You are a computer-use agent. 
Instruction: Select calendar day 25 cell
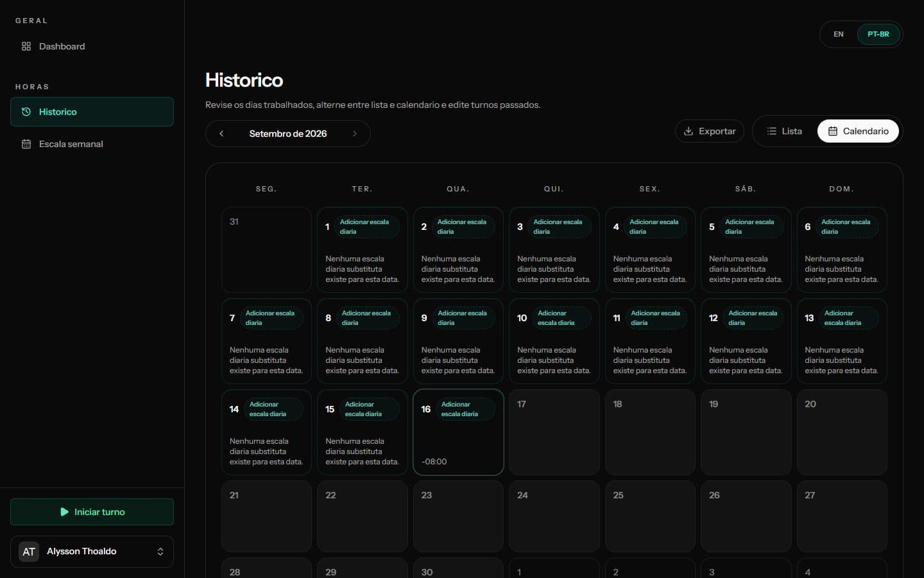(x=650, y=516)
